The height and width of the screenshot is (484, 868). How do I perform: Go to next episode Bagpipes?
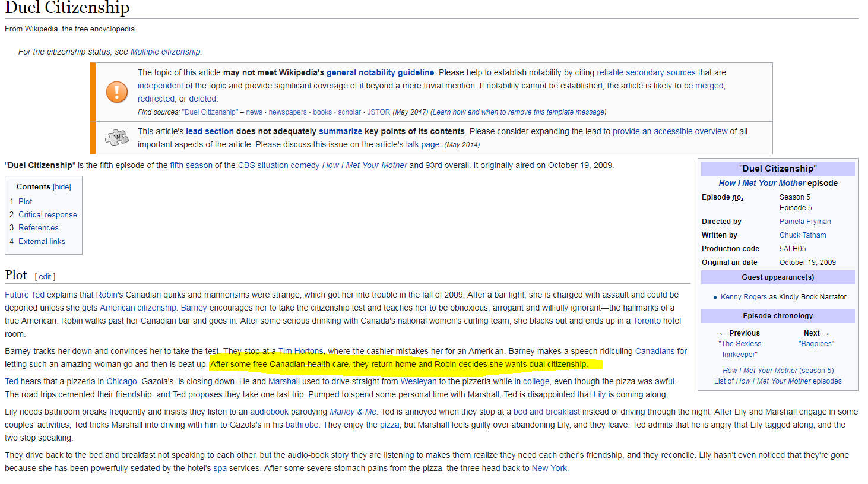coord(816,344)
